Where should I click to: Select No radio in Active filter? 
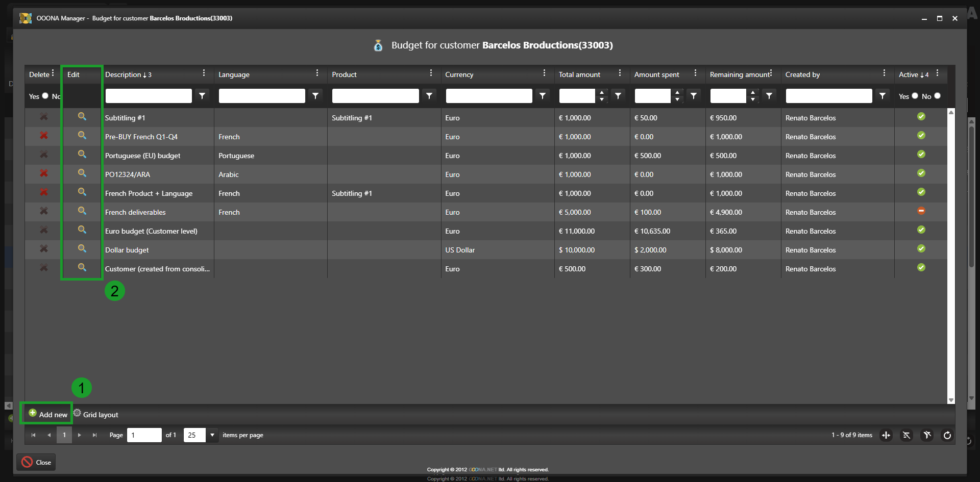pyautogui.click(x=937, y=96)
